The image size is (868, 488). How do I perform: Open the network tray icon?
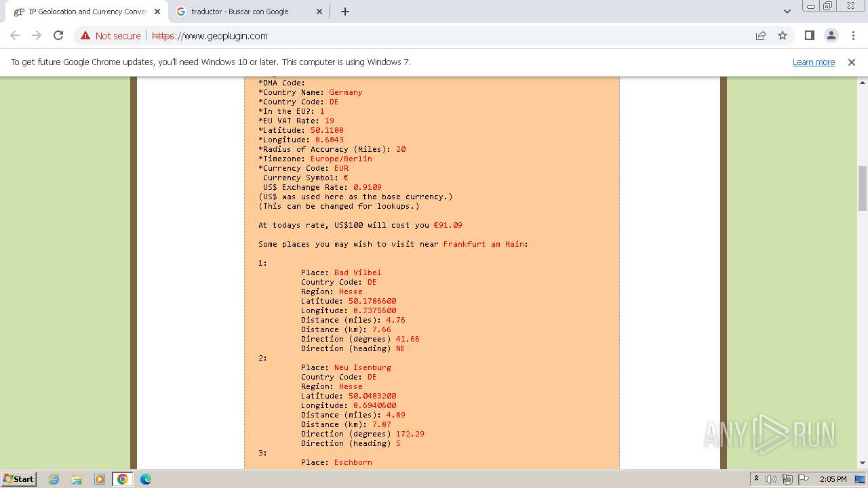coord(787,479)
